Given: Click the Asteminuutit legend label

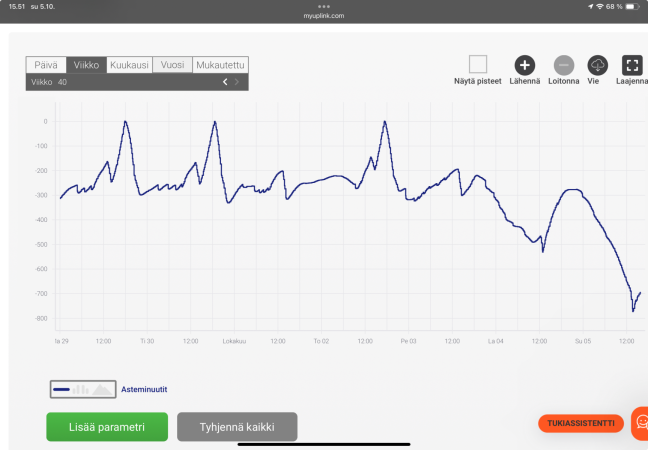Looking at the screenshot, I should click(x=144, y=389).
